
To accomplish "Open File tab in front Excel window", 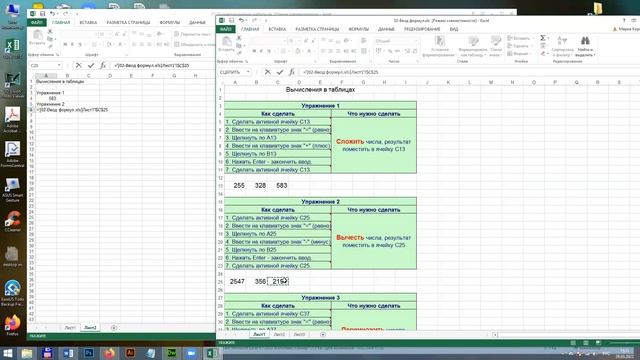I will (x=226, y=29).
